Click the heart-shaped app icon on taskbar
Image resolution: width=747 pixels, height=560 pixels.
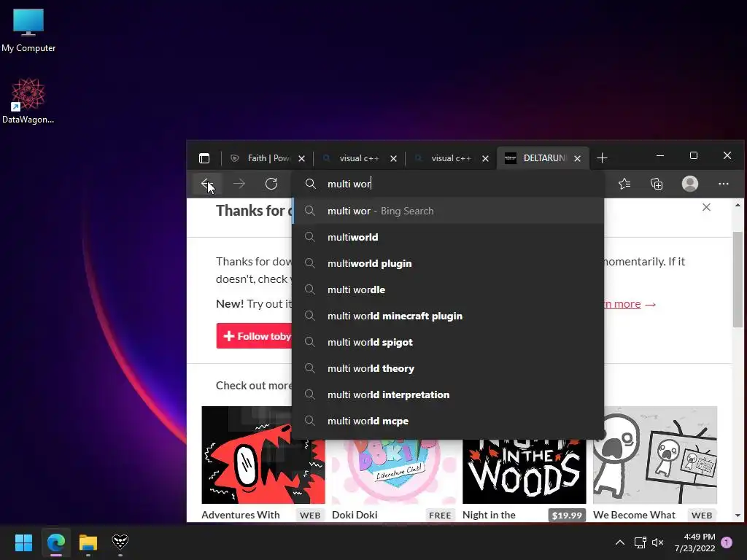coord(120,542)
